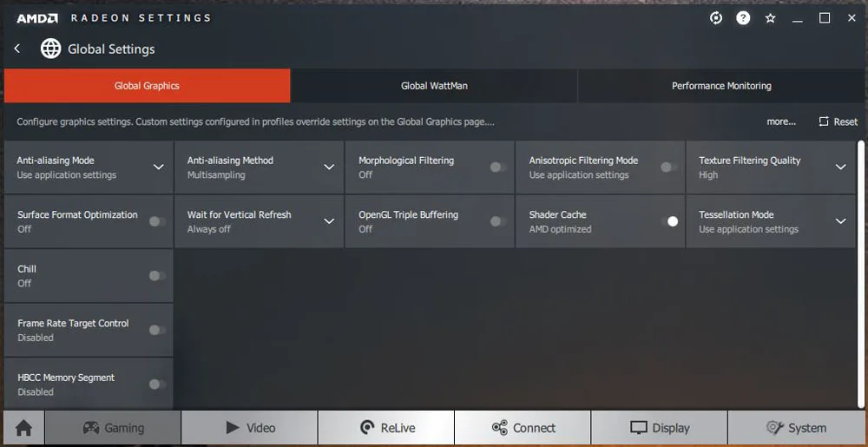Toggle Surface Format Optimization switch
This screenshot has height=447, width=868.
[x=157, y=221]
